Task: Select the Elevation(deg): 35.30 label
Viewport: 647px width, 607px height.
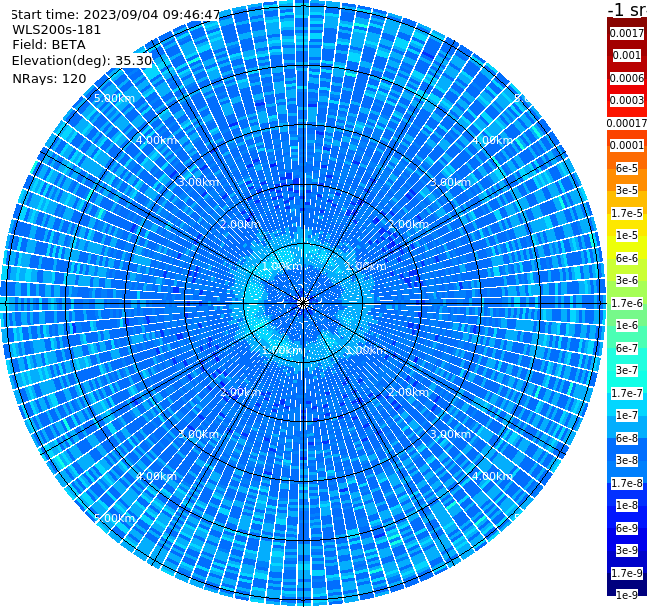Action: (x=82, y=61)
